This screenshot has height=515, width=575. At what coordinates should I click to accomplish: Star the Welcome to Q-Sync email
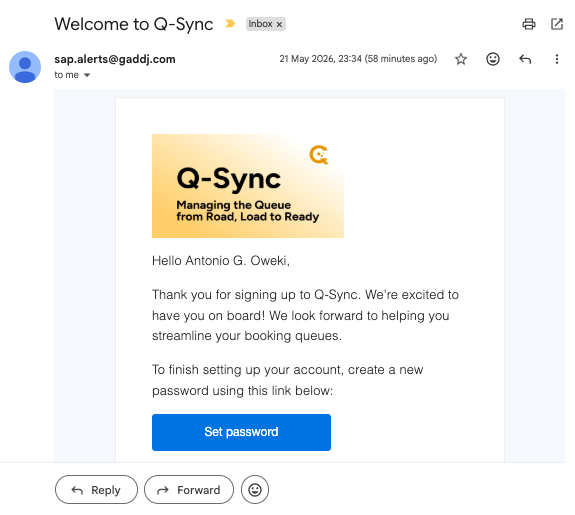tap(461, 59)
